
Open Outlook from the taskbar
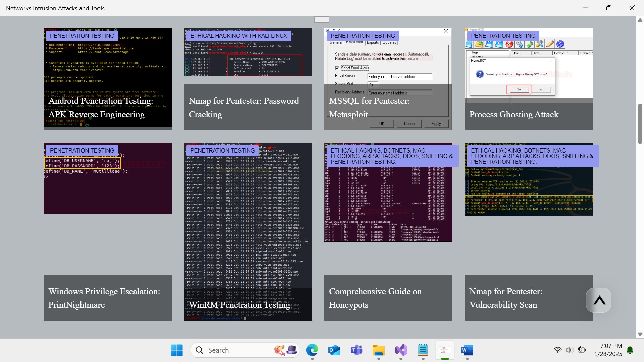pyautogui.click(x=334, y=350)
